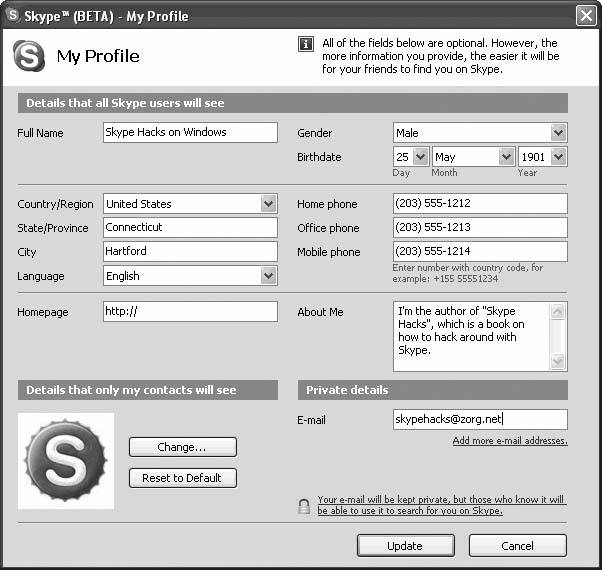
Task: Open the birthdate Year dropdown
Action: pyautogui.click(x=558, y=157)
